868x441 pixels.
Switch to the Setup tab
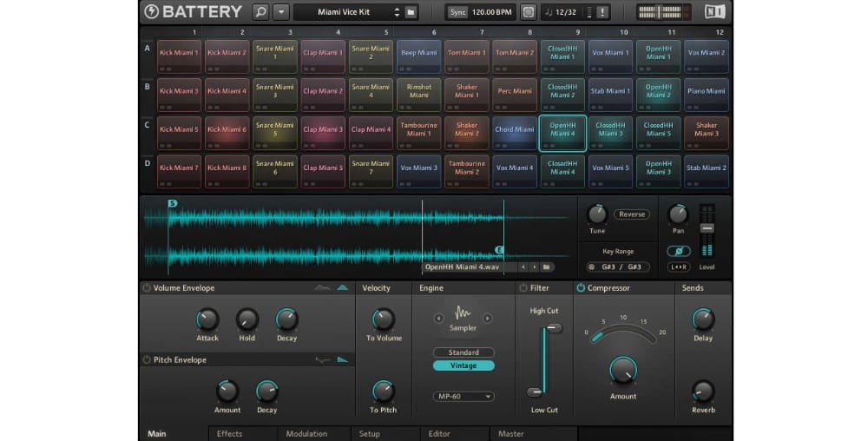(x=369, y=434)
